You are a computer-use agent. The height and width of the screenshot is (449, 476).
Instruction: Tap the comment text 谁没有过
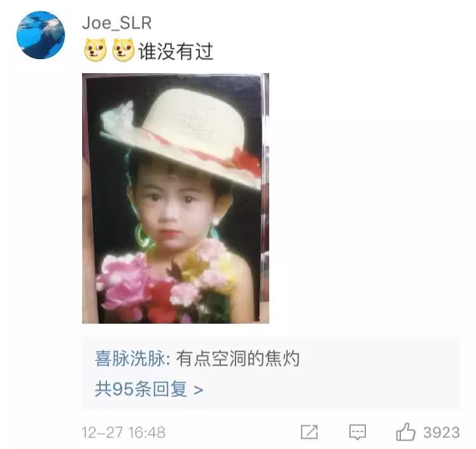coord(176,51)
